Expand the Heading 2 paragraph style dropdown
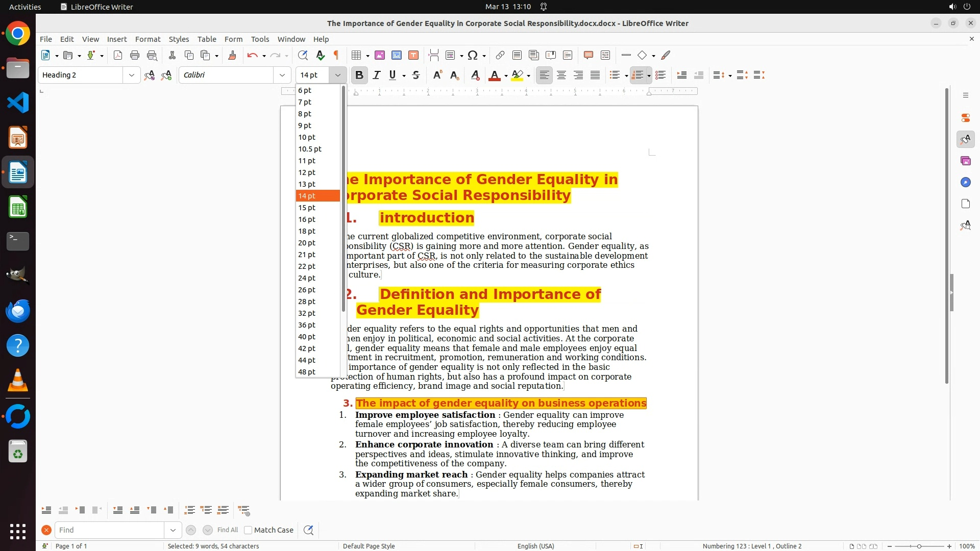The width and height of the screenshot is (980, 551). coord(131,75)
